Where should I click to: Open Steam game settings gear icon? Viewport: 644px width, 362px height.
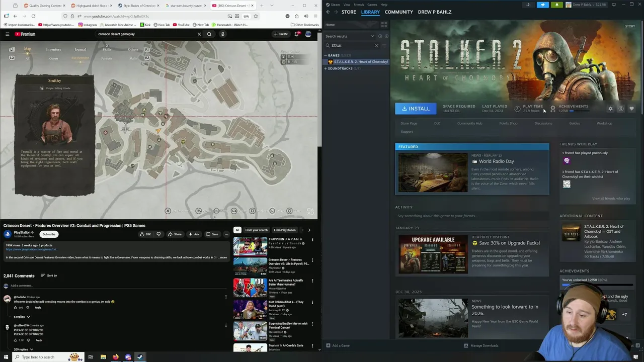tap(610, 109)
